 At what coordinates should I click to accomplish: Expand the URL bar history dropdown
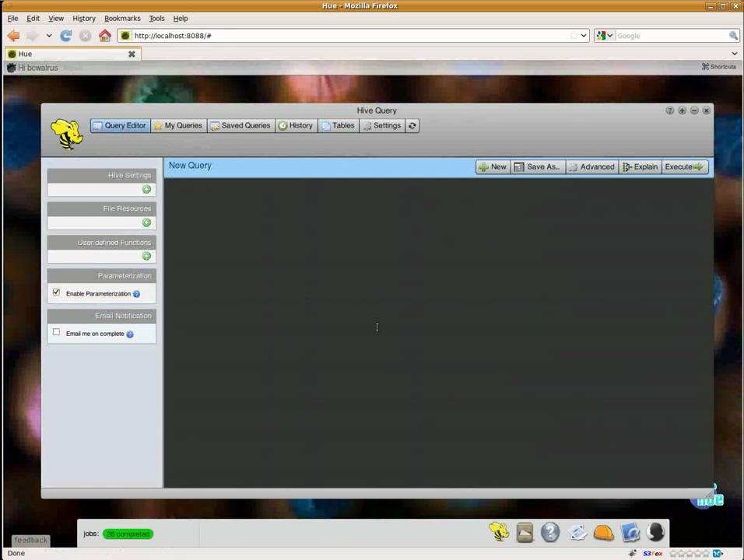584,36
